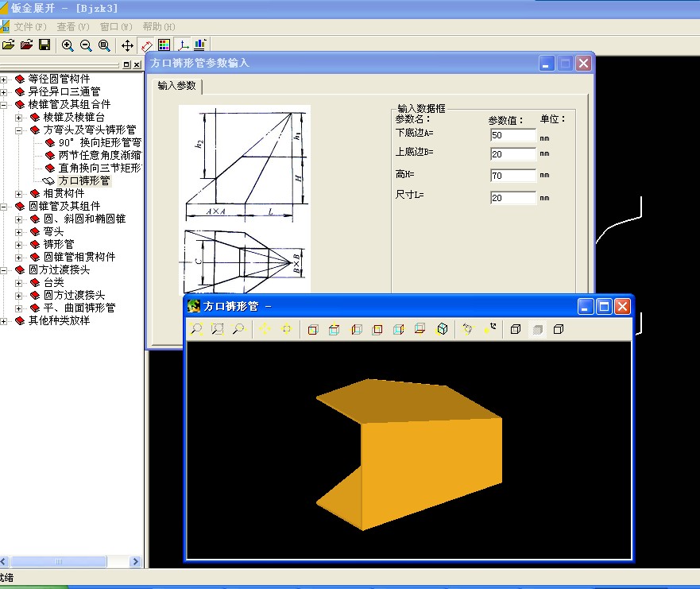Fit all in the 3D viewer toolbar
This screenshot has width=700, height=589.
[x=196, y=329]
